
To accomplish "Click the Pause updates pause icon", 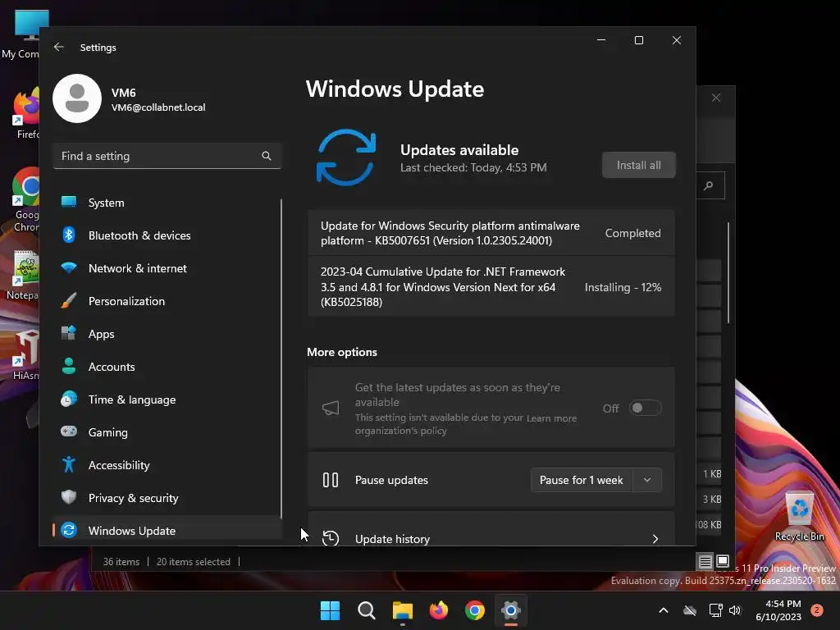I will [x=331, y=480].
